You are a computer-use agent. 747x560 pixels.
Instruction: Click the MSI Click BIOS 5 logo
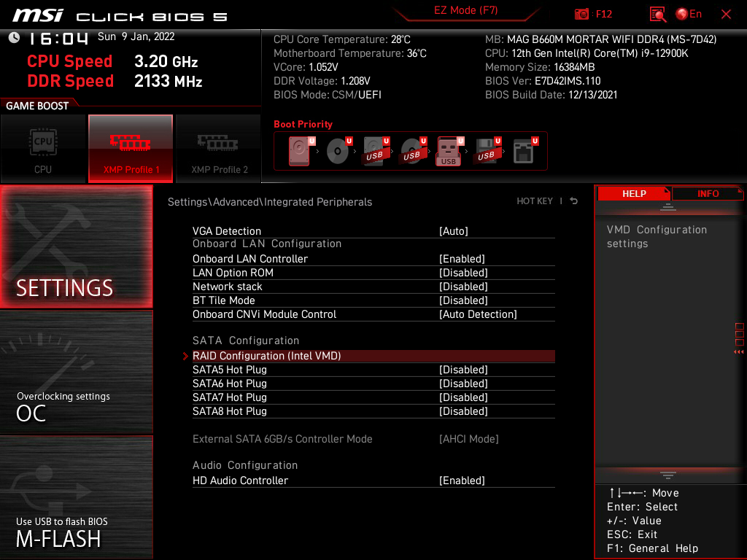120,16
